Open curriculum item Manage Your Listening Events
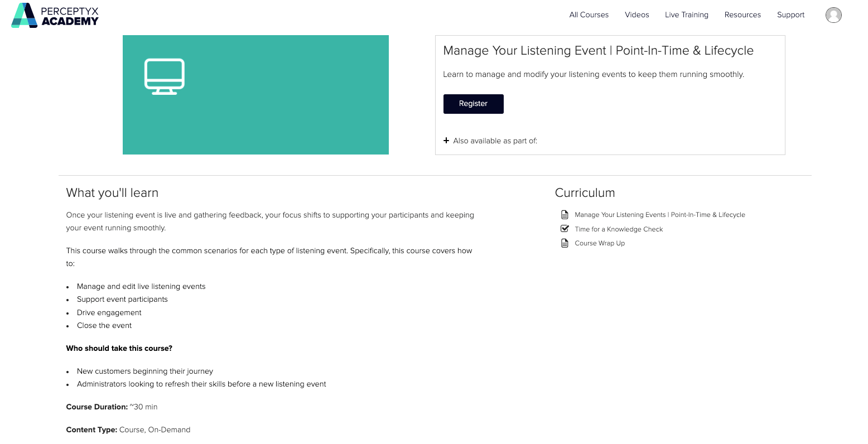Screen dimensions: 868x444 pyautogui.click(x=660, y=215)
